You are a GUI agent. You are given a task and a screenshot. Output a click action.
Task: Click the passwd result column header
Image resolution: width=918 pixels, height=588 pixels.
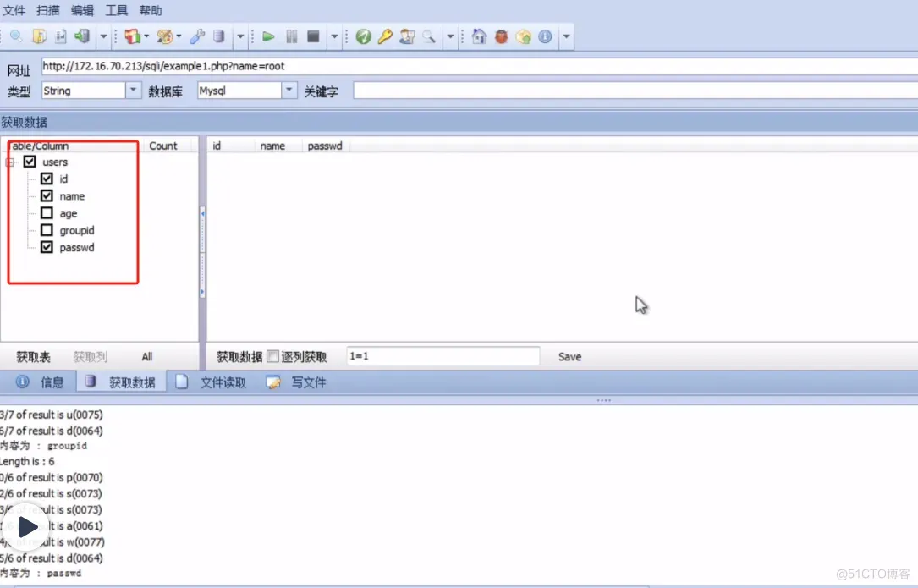tap(325, 146)
